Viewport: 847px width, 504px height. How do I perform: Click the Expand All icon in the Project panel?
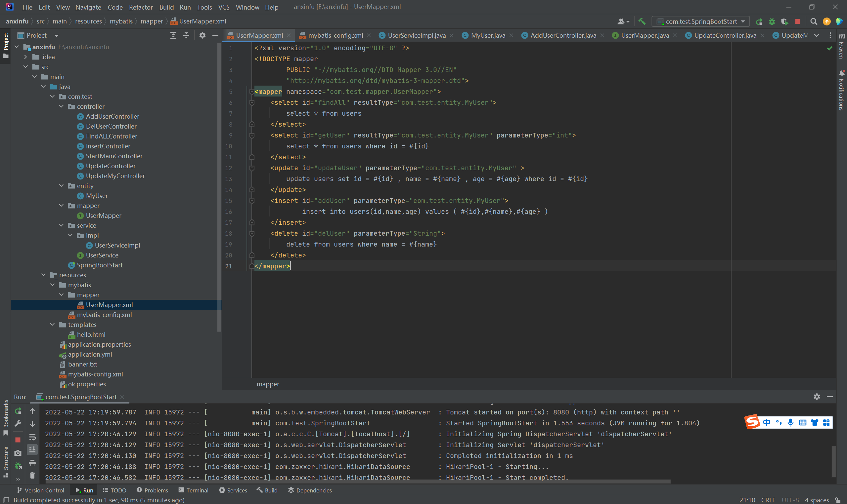[173, 35]
